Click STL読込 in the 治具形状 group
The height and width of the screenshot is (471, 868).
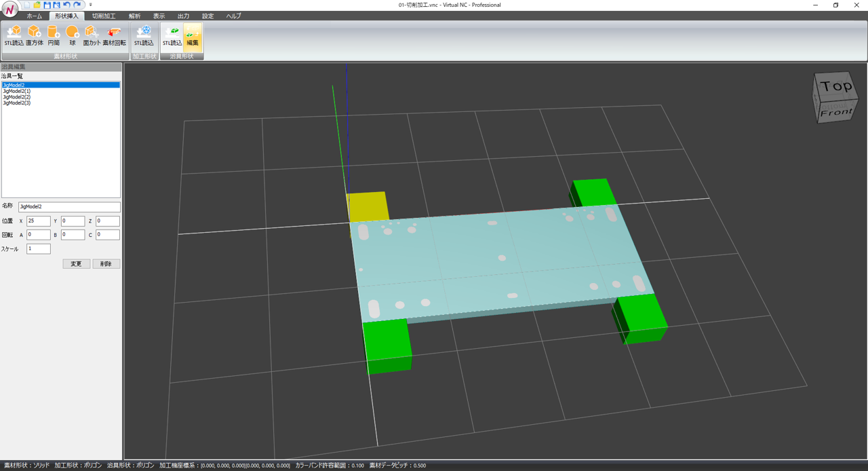172,36
